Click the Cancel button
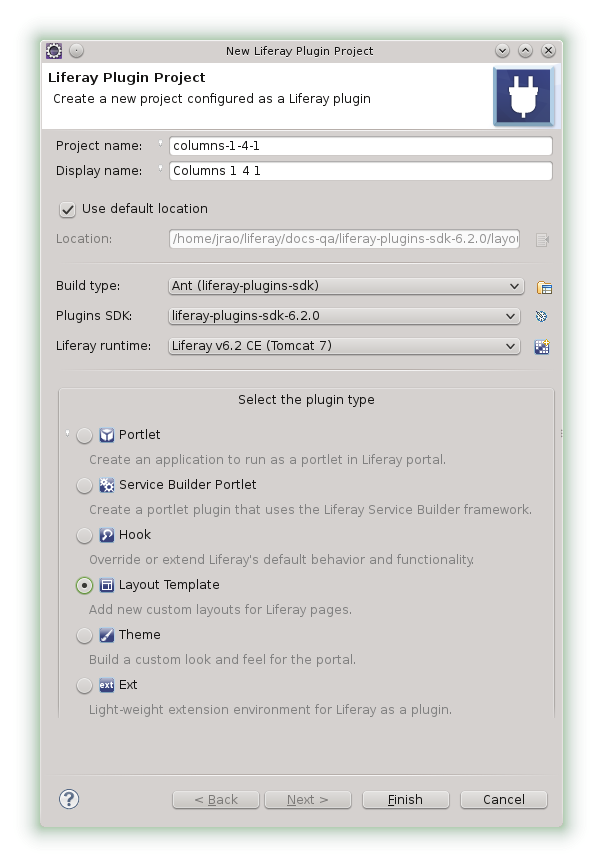The image size is (603, 867). click(x=504, y=800)
